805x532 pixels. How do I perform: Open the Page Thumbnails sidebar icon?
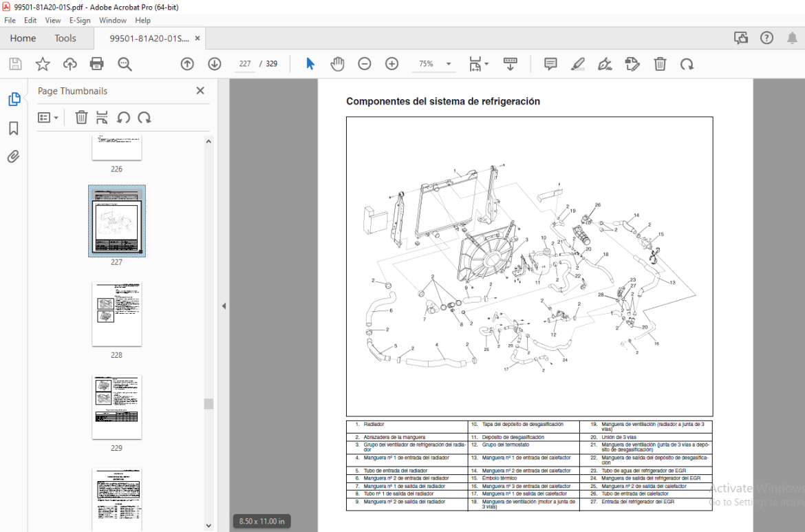coord(14,99)
